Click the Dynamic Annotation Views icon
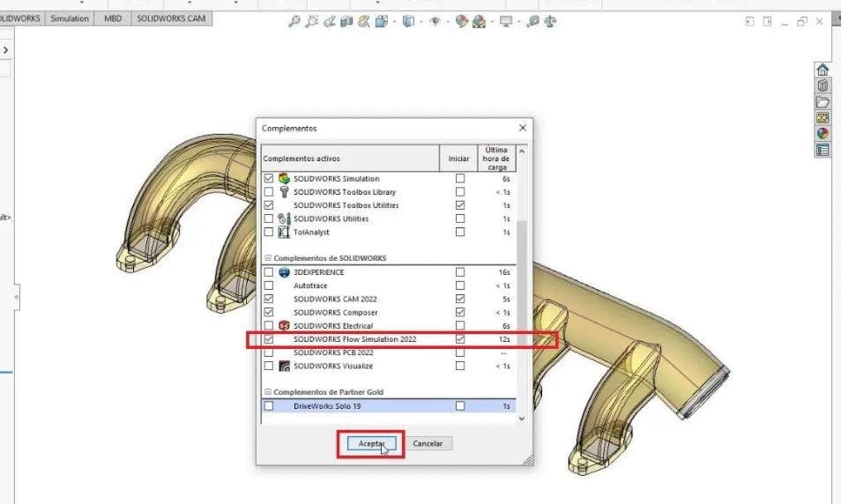The image size is (841, 504). click(364, 21)
